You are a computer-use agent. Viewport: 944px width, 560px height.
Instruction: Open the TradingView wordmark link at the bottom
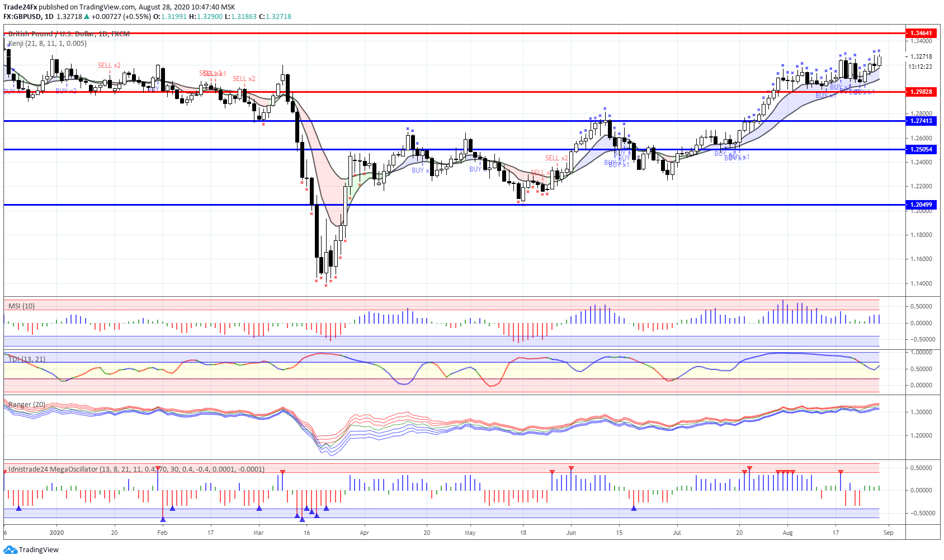[x=39, y=550]
